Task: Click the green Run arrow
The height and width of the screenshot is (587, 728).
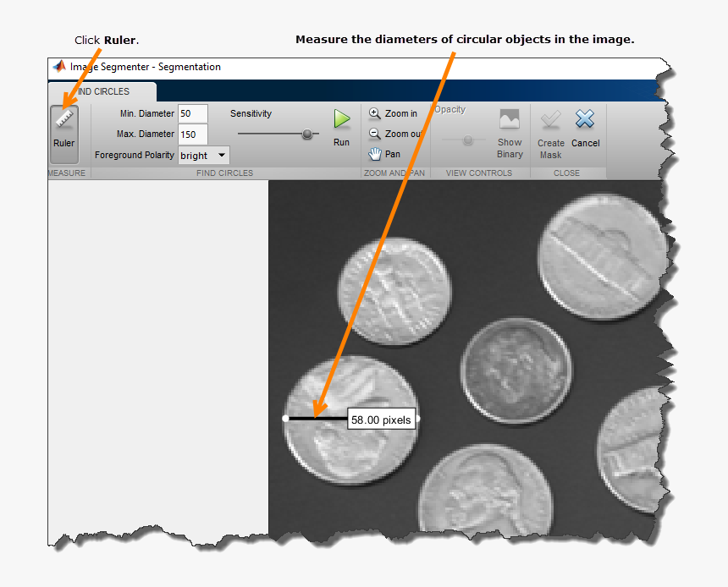Action: point(342,119)
